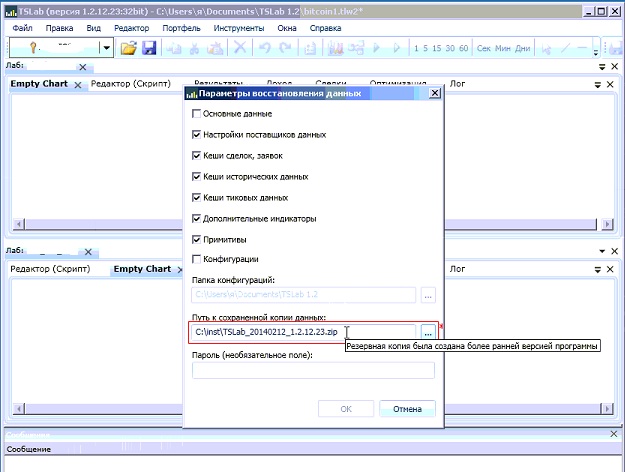Viewport: 625px width, 472px height.
Task: Toggle the 'Конфигурации' checkbox
Action: pos(196,259)
